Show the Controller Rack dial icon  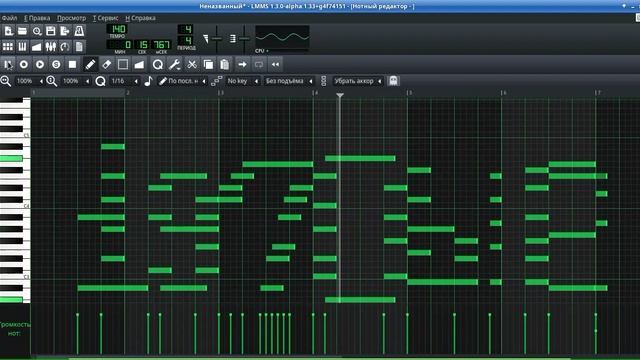[x=65, y=47]
